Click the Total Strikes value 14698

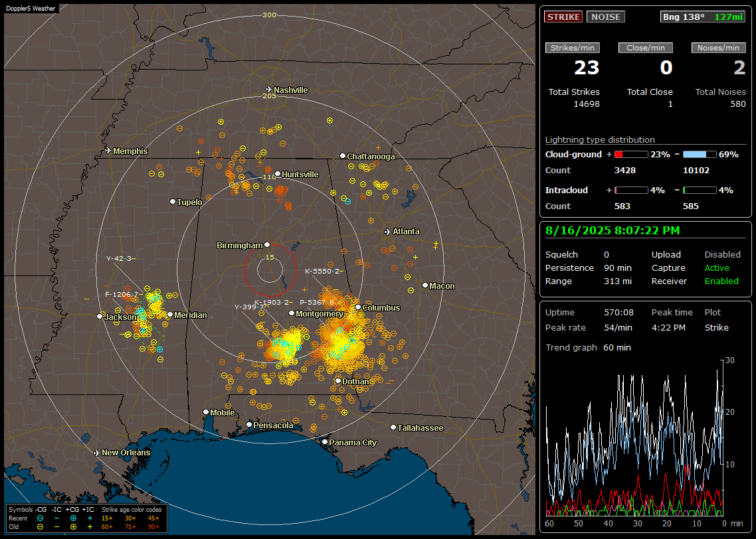click(587, 104)
